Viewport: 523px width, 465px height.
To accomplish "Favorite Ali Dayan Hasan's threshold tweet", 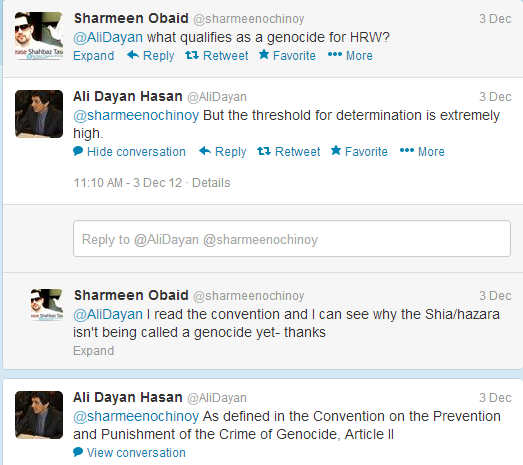I will click(359, 151).
